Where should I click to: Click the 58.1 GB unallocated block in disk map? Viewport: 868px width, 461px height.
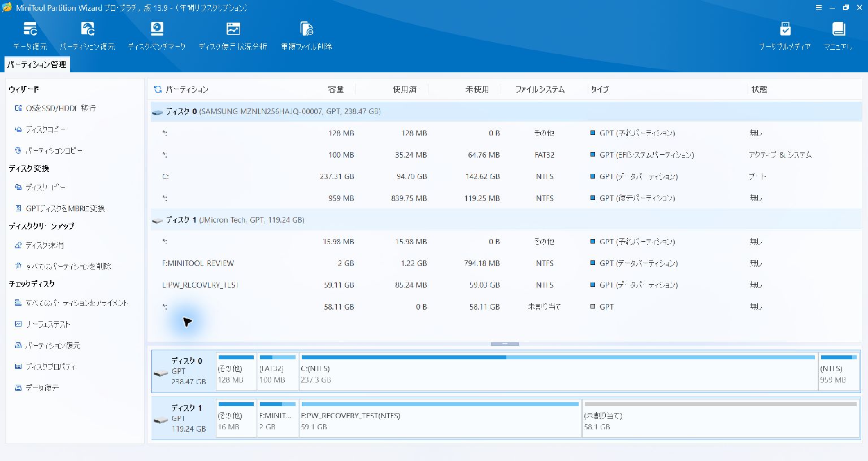click(721, 419)
